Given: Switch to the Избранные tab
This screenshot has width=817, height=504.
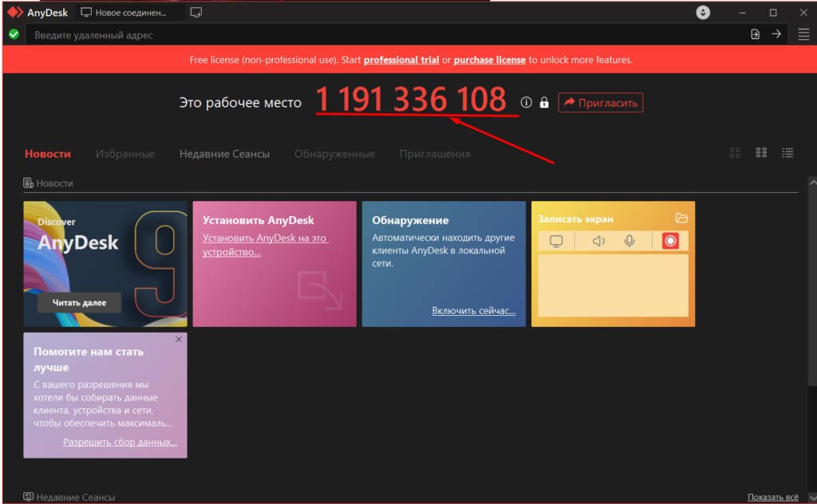Looking at the screenshot, I should click(x=125, y=154).
